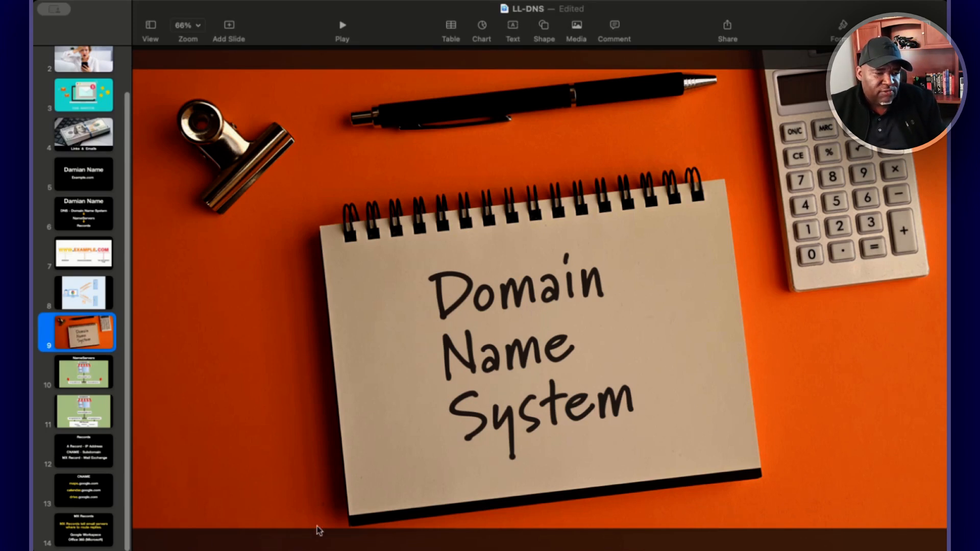
Task: Select the highlighted slide 9 thumbnail
Action: tap(84, 332)
